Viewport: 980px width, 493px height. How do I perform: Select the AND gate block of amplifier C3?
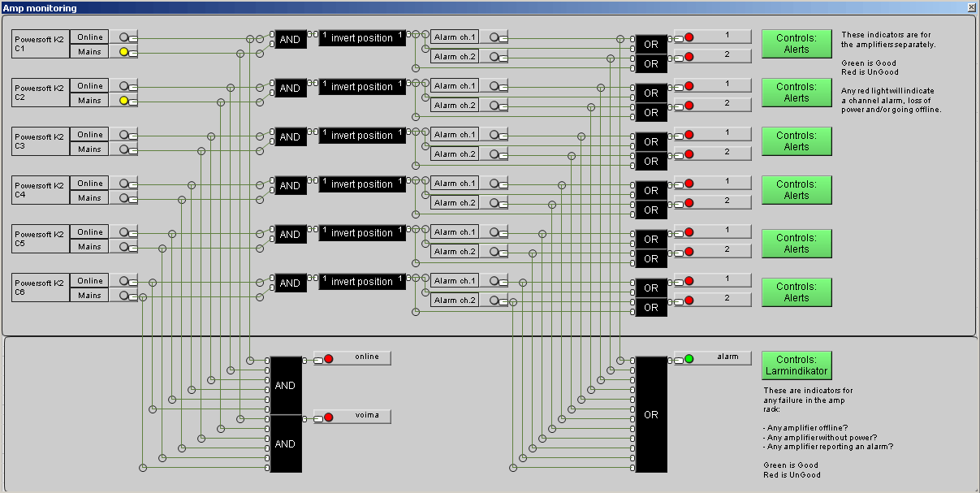click(290, 137)
